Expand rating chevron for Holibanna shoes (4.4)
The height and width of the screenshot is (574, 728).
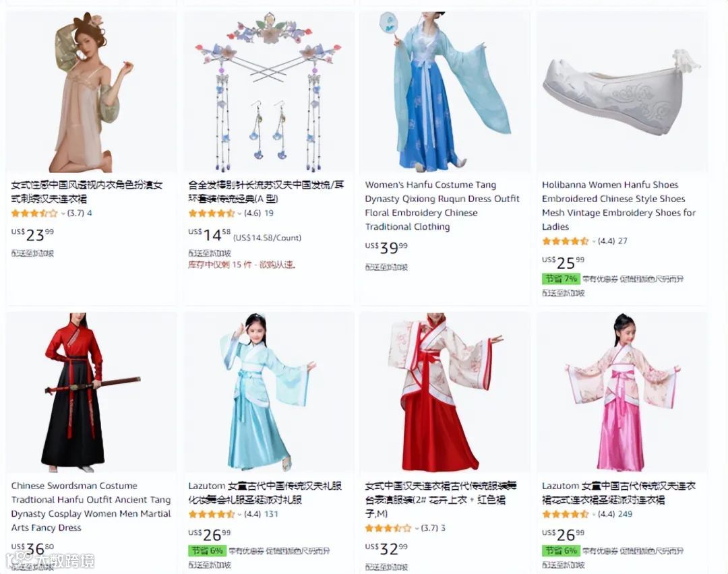tap(593, 242)
